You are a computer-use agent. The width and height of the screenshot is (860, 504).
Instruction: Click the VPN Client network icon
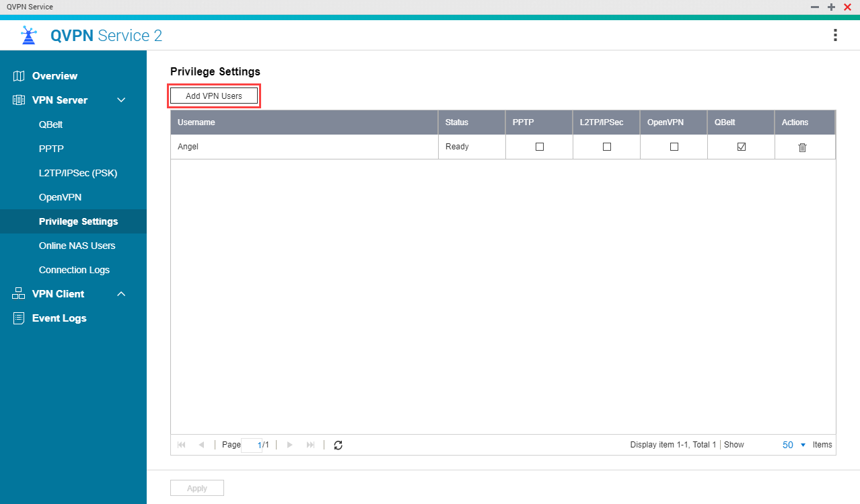pyautogui.click(x=19, y=294)
